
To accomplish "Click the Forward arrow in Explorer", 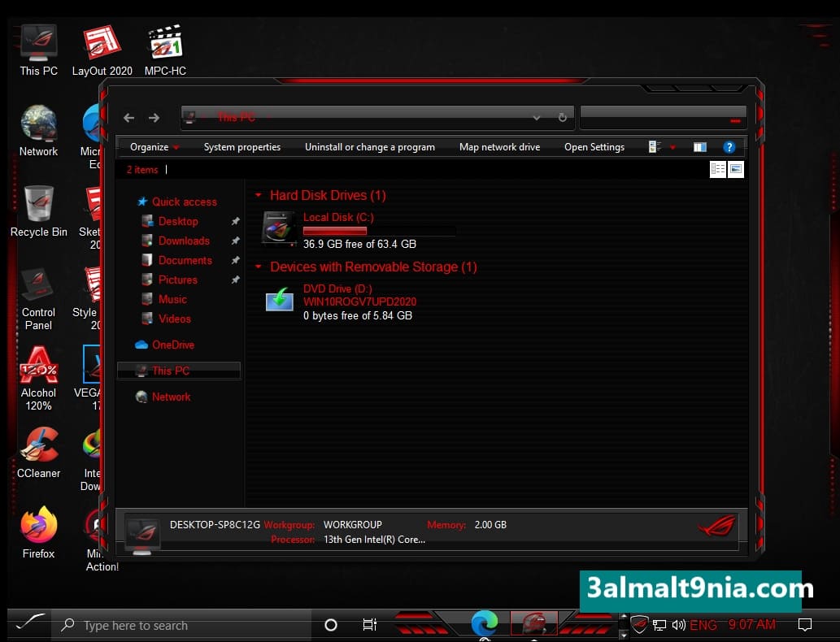I will [154, 118].
